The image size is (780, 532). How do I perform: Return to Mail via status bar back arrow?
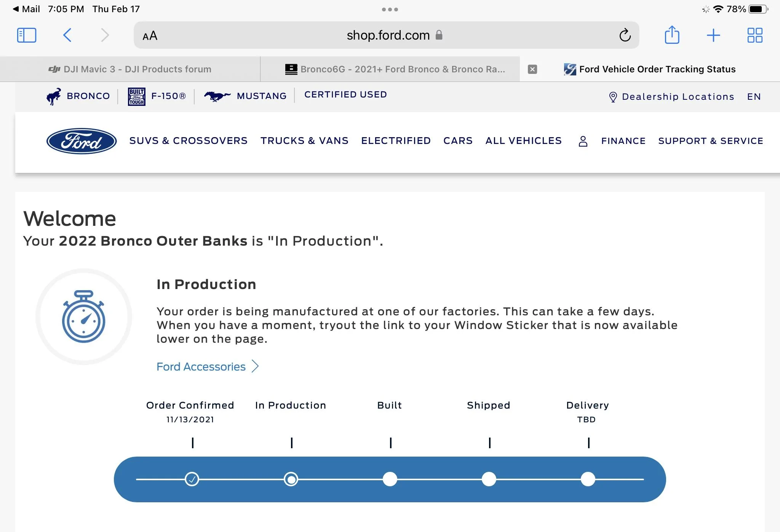(x=26, y=9)
